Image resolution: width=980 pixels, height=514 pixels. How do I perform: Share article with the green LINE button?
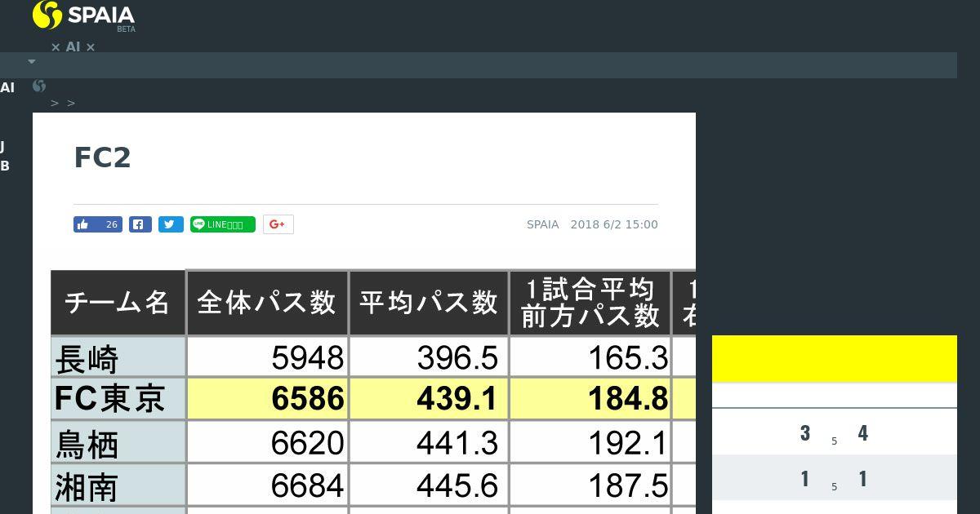[x=223, y=224]
